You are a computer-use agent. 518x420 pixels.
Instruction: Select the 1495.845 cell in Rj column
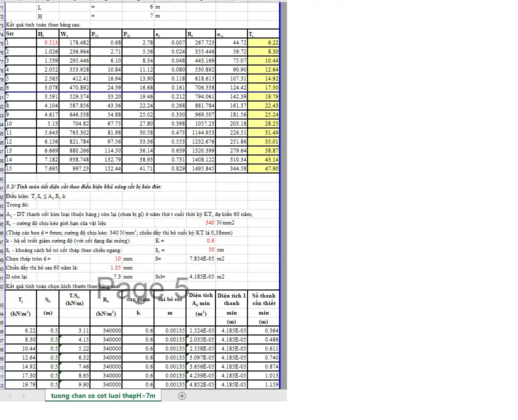[201, 169]
